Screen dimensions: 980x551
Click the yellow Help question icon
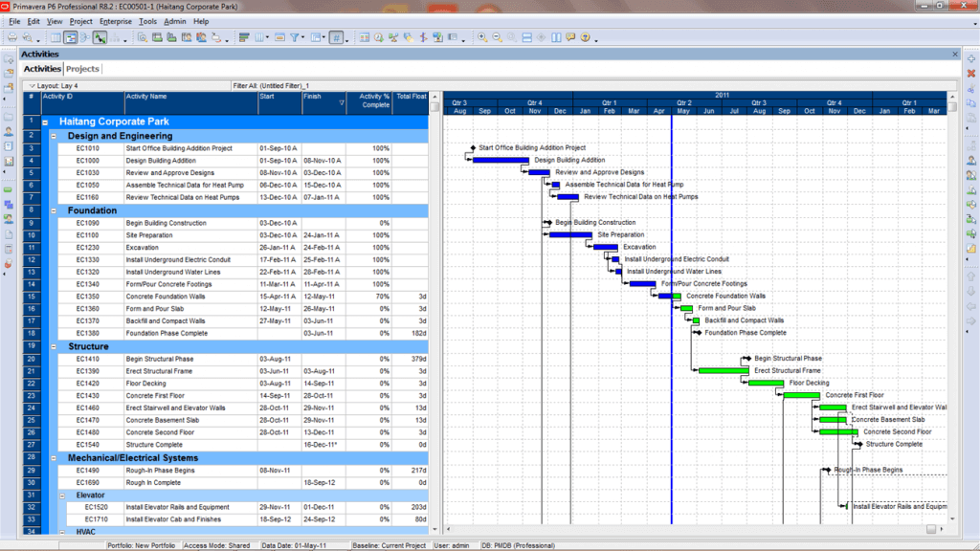[586, 38]
